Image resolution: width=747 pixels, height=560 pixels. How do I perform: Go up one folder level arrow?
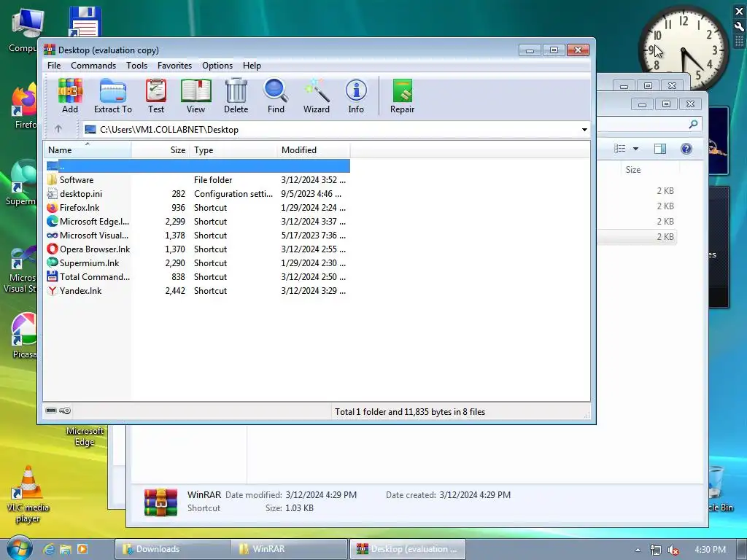[x=58, y=129]
